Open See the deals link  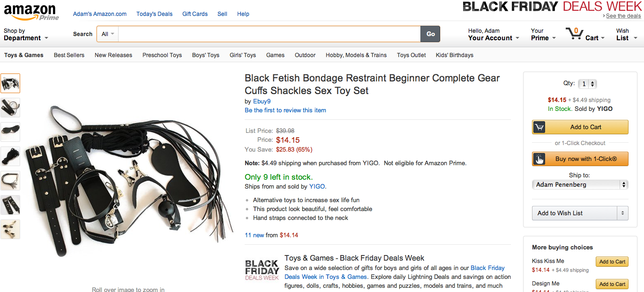click(x=623, y=16)
